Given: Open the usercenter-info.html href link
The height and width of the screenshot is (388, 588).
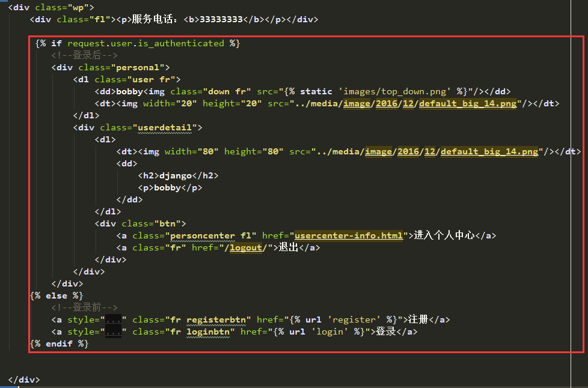Looking at the screenshot, I should tap(349, 235).
